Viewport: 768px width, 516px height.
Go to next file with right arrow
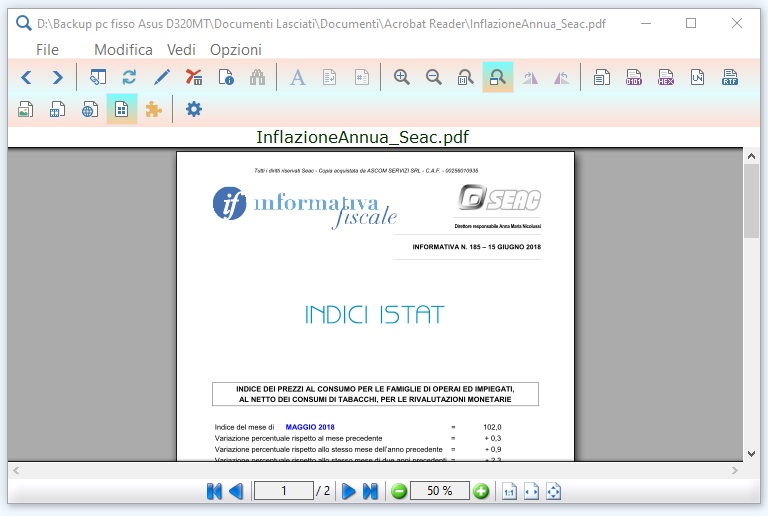57,77
